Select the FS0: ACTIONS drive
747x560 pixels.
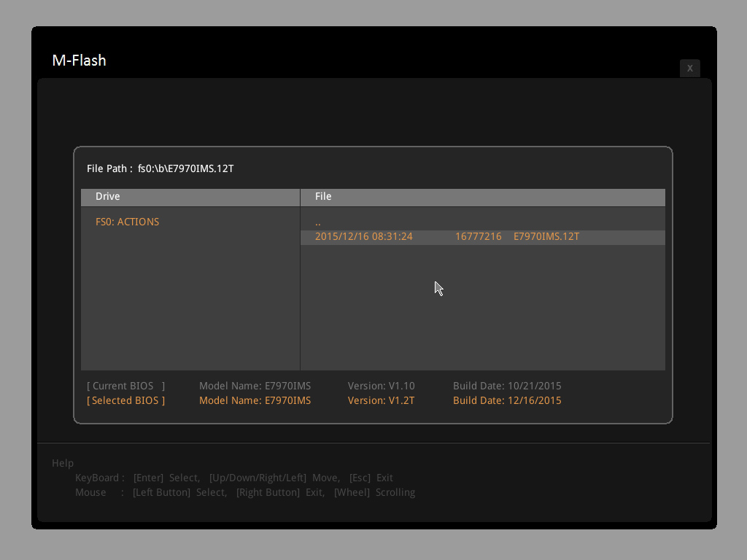click(127, 222)
